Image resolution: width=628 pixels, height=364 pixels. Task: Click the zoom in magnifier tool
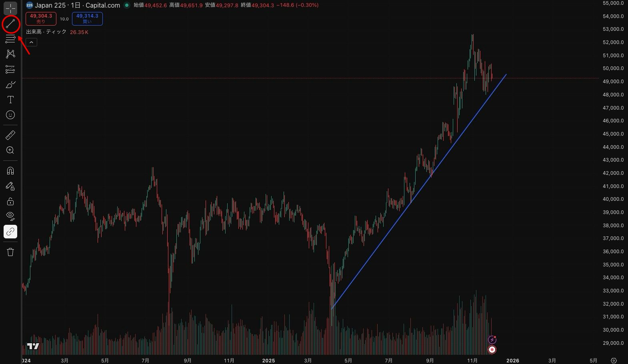pos(10,150)
